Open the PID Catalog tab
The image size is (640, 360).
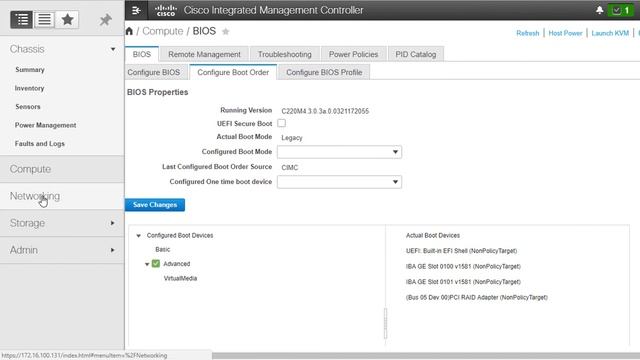coord(416,54)
